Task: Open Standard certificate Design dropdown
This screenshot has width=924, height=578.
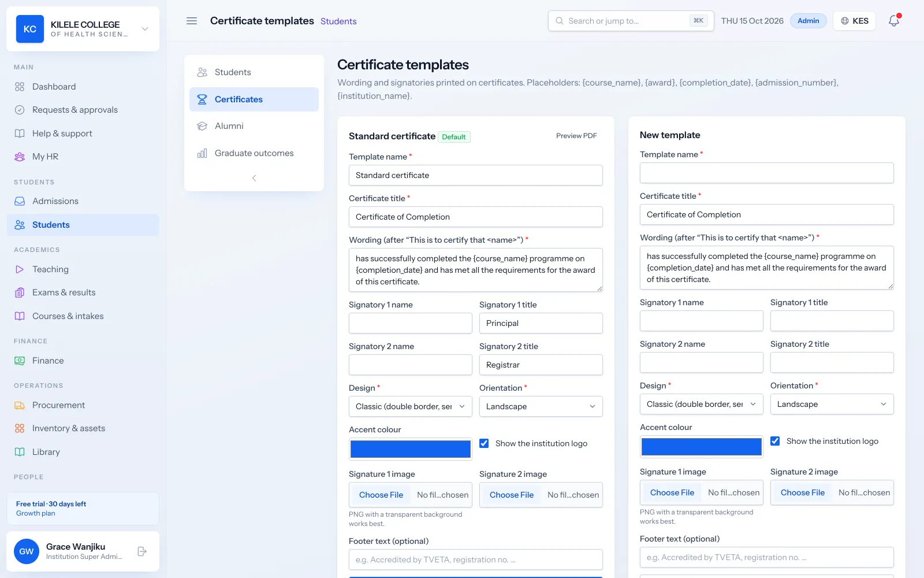Action: [x=411, y=406]
